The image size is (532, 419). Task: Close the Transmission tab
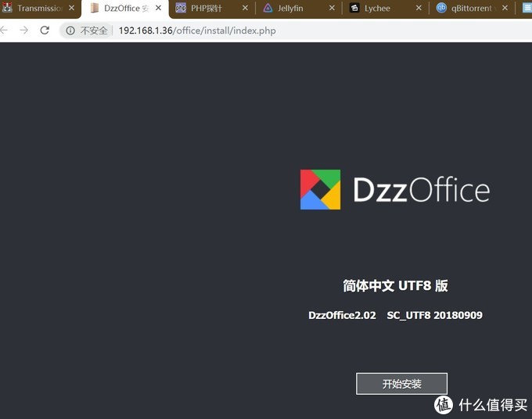pyautogui.click(x=71, y=8)
